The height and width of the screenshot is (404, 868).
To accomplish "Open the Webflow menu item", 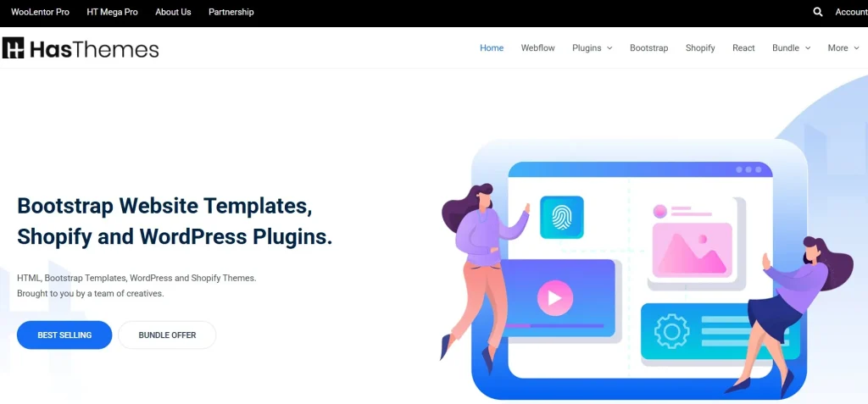I will pyautogui.click(x=537, y=48).
